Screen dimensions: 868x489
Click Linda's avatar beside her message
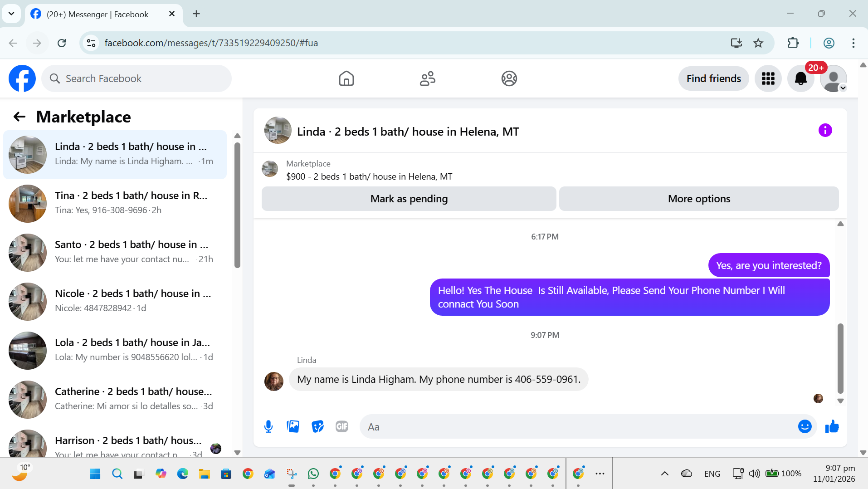[273, 381]
